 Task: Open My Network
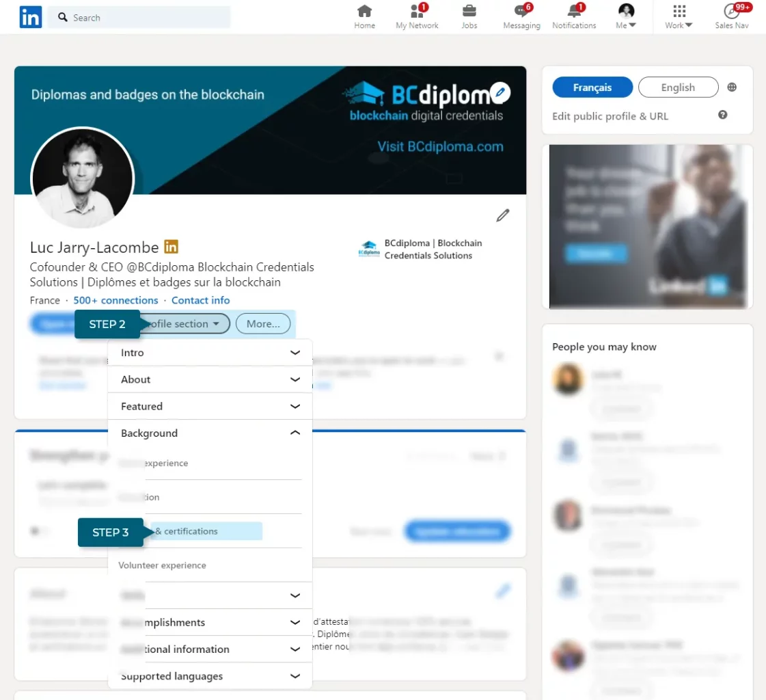417,17
